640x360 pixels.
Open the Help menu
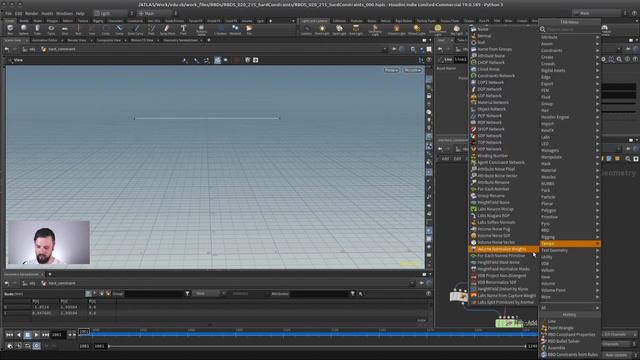80,13
